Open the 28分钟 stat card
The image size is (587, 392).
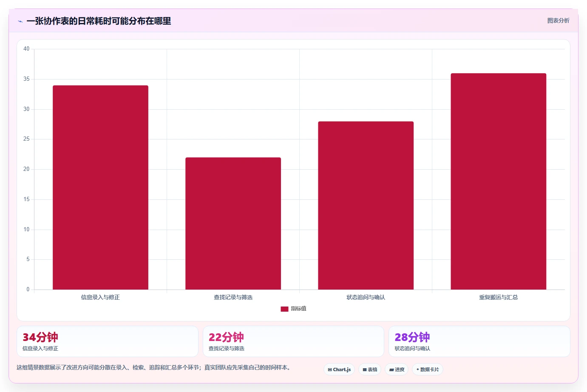(479, 341)
